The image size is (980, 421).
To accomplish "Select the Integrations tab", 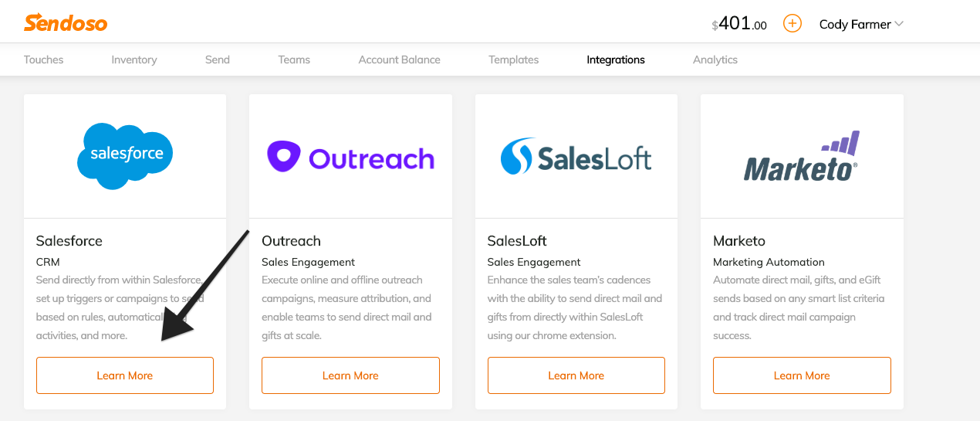I will coord(615,59).
